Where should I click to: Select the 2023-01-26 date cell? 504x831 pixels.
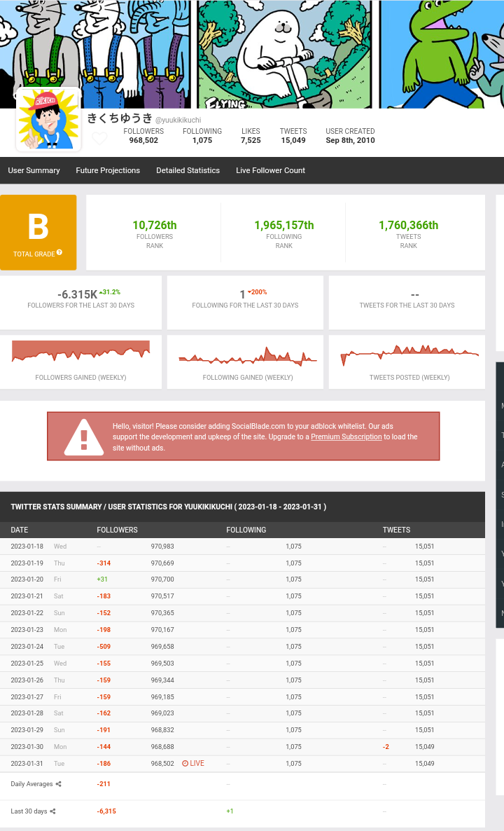[x=27, y=680]
